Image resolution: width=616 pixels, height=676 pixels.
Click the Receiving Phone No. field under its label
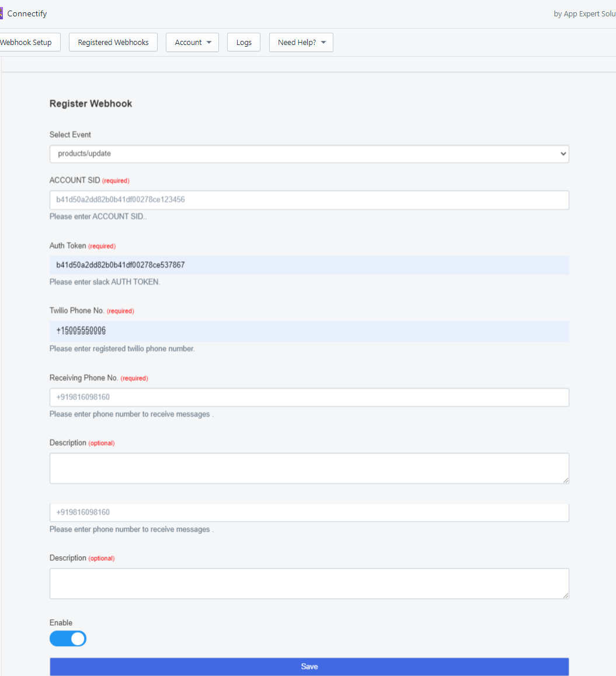click(309, 397)
